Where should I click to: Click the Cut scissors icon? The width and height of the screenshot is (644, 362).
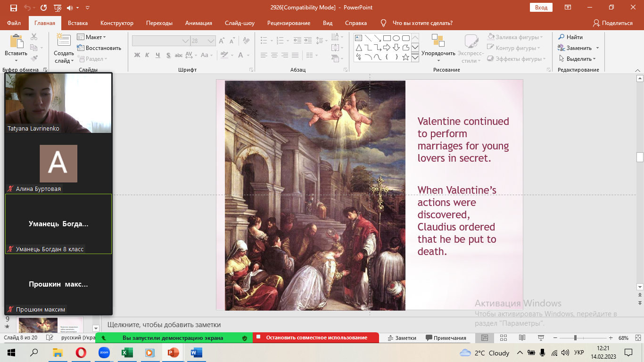click(x=34, y=37)
